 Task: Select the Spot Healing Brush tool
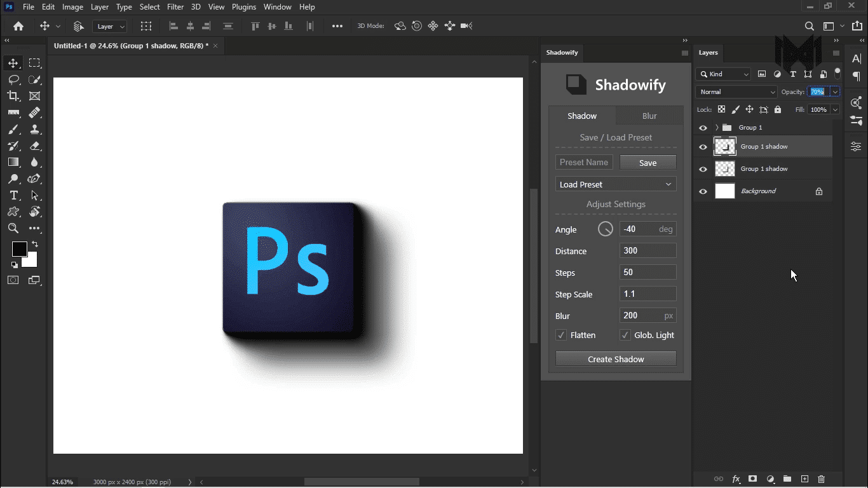click(x=34, y=112)
